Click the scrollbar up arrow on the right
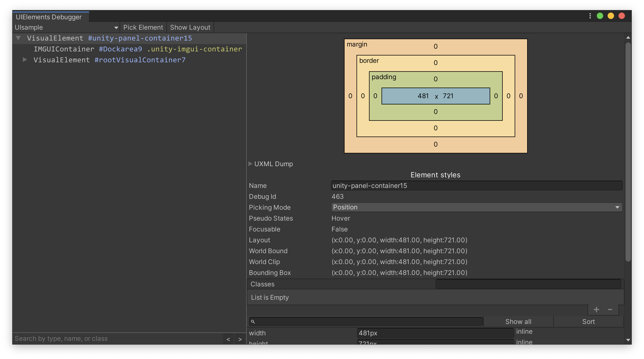This screenshot has height=359, width=644. click(628, 38)
